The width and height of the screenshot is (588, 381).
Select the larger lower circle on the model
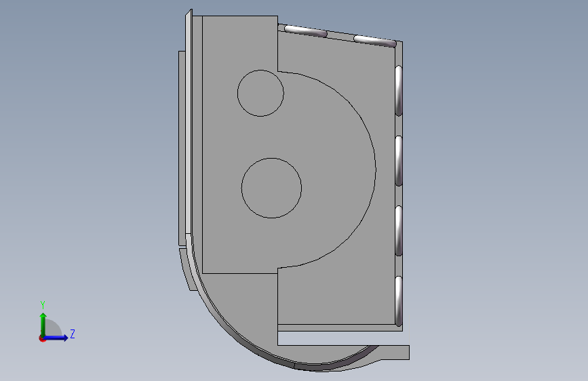click(x=271, y=188)
